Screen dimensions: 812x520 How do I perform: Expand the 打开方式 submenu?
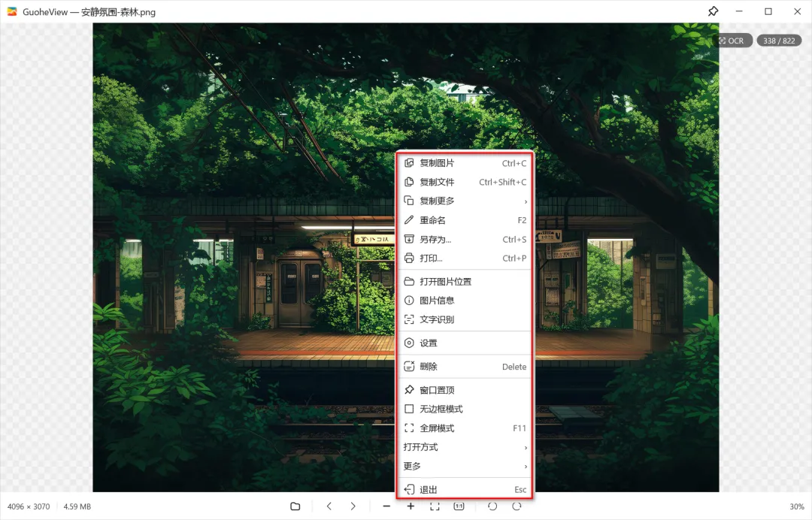pos(465,447)
